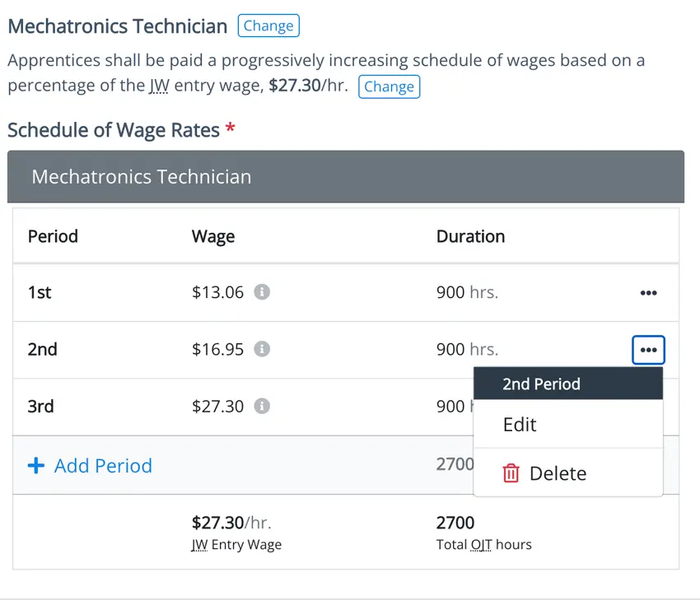This screenshot has height=600, width=700.
Task: Open the ellipsis menu for the 1st period row
Action: pyautogui.click(x=648, y=292)
